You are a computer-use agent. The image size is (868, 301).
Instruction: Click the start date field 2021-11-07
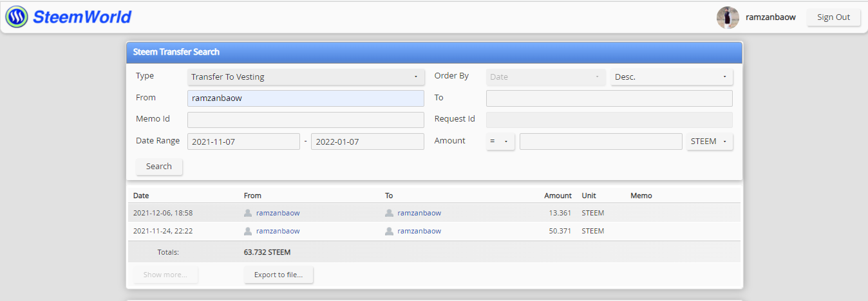[243, 141]
